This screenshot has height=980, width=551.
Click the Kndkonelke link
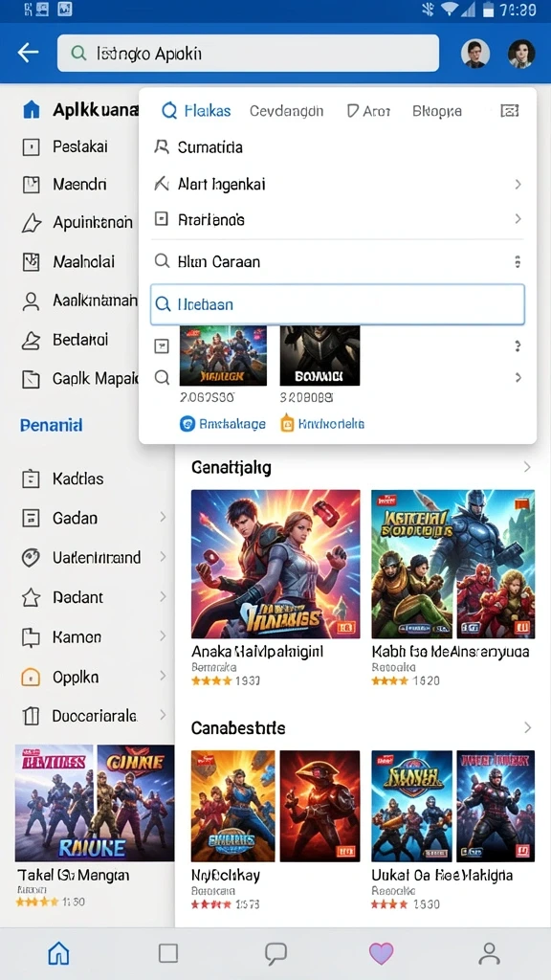pyautogui.click(x=322, y=424)
